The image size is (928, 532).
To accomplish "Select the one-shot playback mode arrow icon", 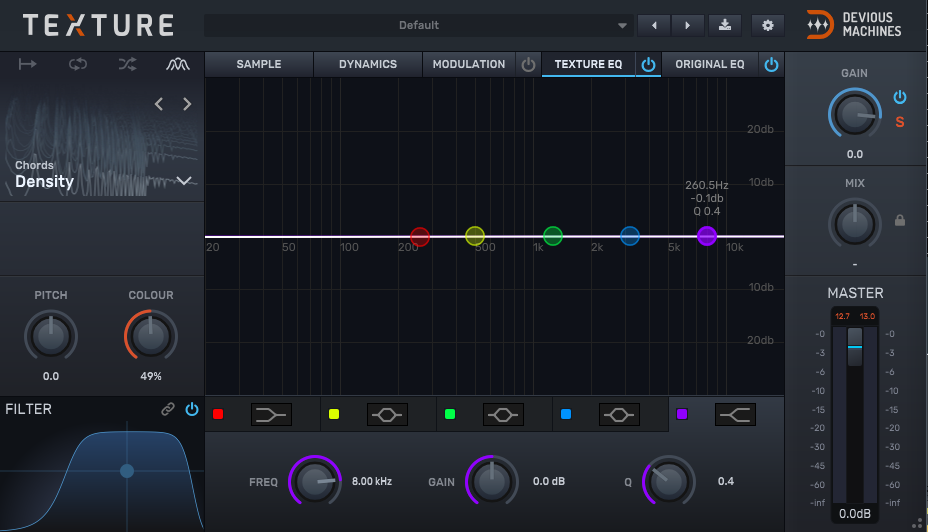I will point(27,64).
